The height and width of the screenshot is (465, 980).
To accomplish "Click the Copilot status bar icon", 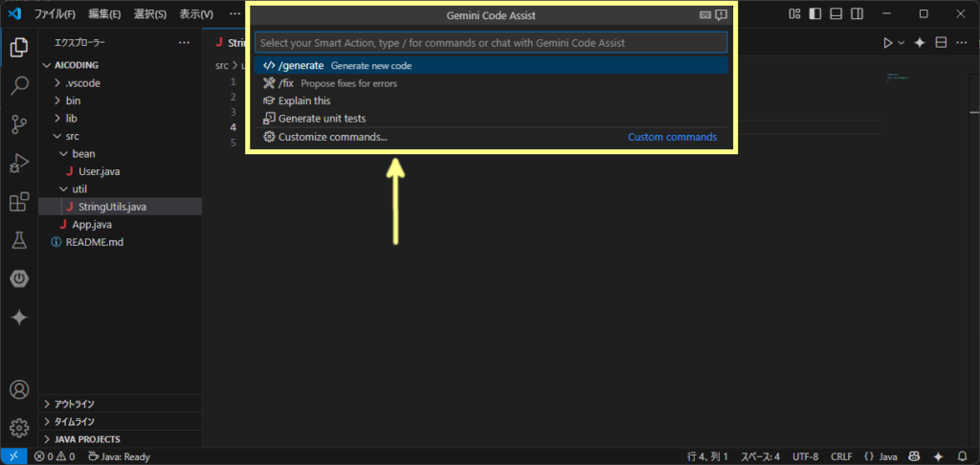I will 914,457.
